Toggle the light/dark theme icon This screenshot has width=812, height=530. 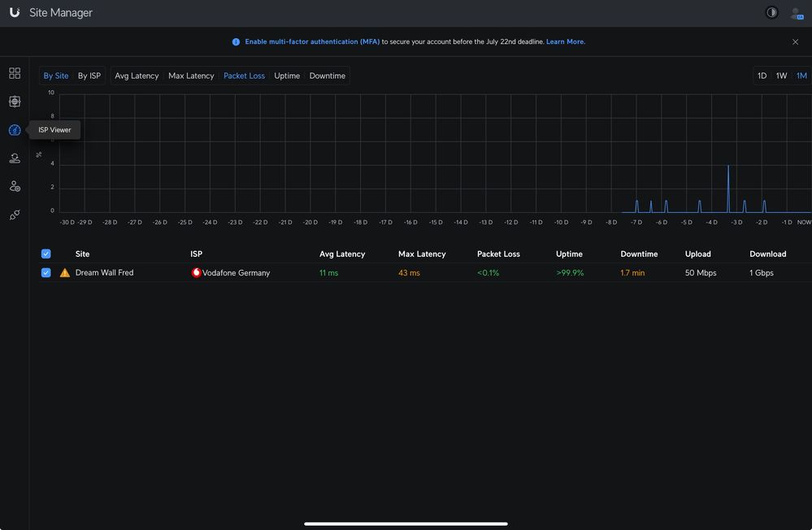point(771,13)
